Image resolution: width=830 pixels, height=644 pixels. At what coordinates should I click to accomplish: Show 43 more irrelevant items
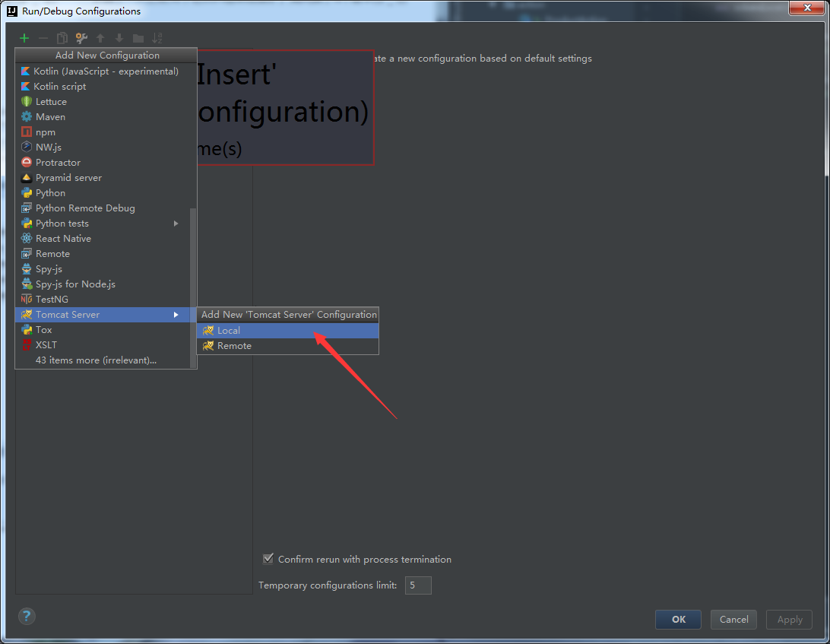pos(96,360)
